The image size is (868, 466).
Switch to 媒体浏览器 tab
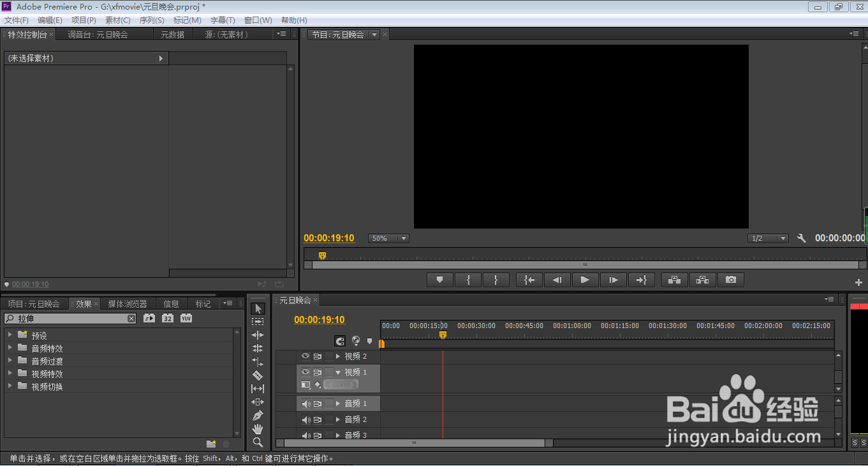[128, 304]
